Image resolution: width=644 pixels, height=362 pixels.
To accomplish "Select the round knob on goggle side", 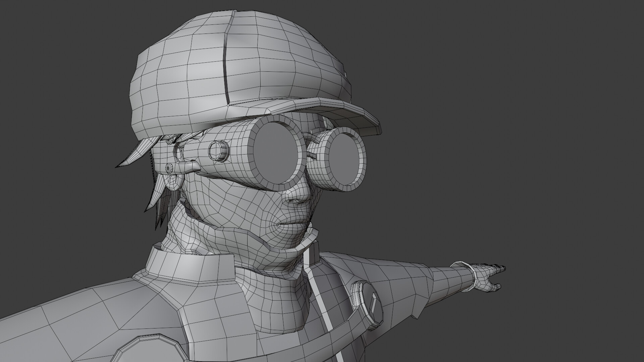I will [x=219, y=152].
